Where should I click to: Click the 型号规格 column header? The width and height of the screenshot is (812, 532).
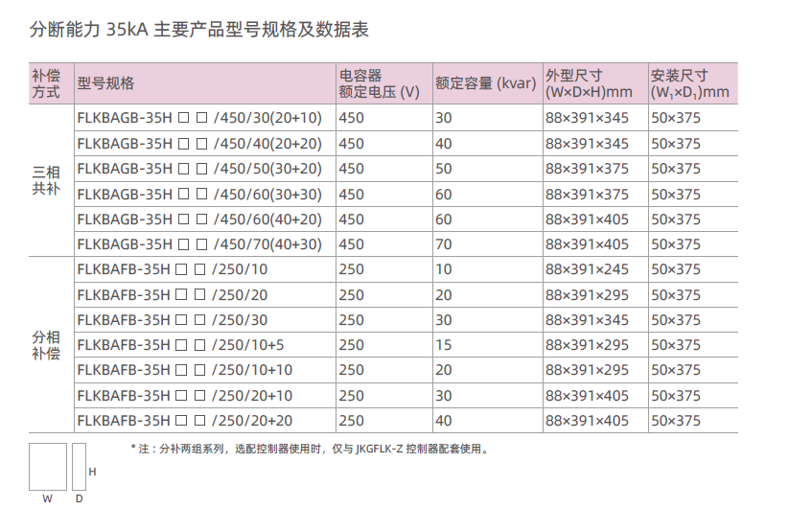click(105, 83)
